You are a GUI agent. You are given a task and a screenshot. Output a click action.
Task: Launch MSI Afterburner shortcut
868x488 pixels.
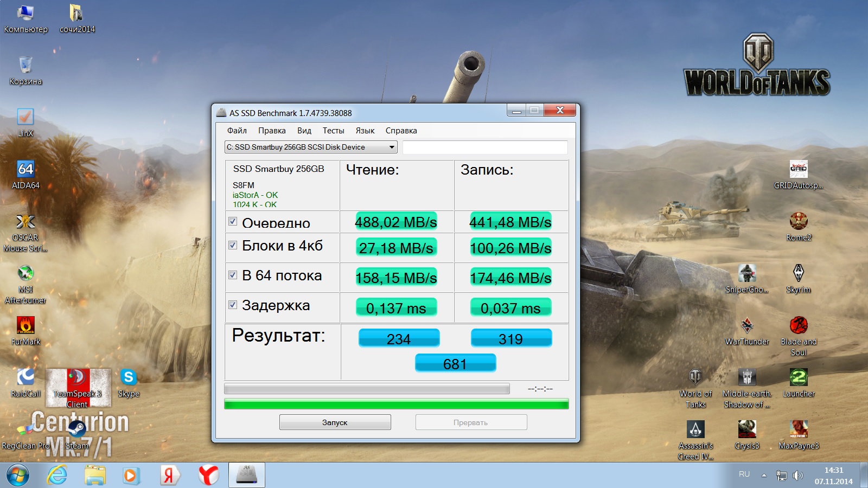coord(25,285)
